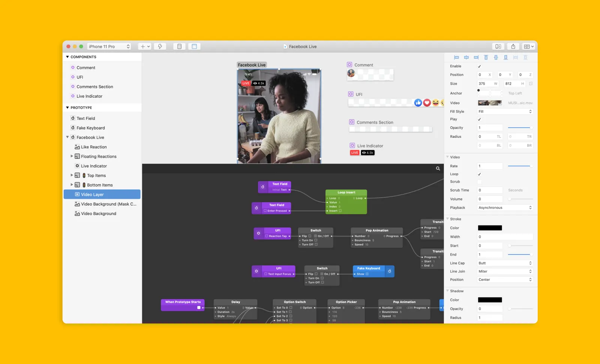Image resolution: width=600 pixels, height=364 pixels.
Task: Click the Fake Keyboard patch touch icon
Action: [x=389, y=271]
